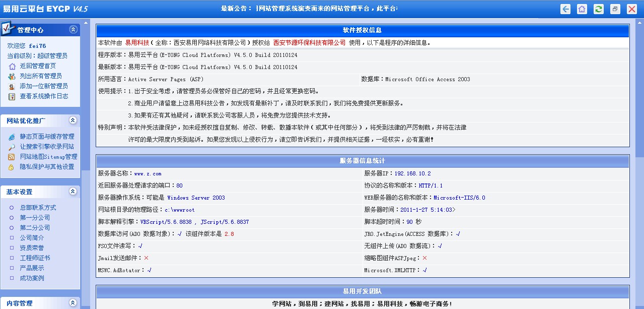Click IE icon beside 静态页面与缓存管理
This screenshot has height=309, width=644.
pyautogui.click(x=12, y=137)
